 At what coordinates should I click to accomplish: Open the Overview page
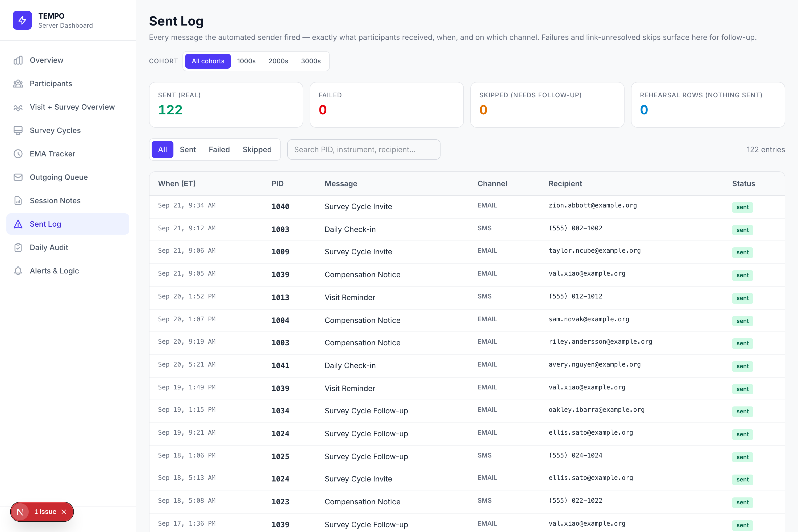[x=68, y=60]
